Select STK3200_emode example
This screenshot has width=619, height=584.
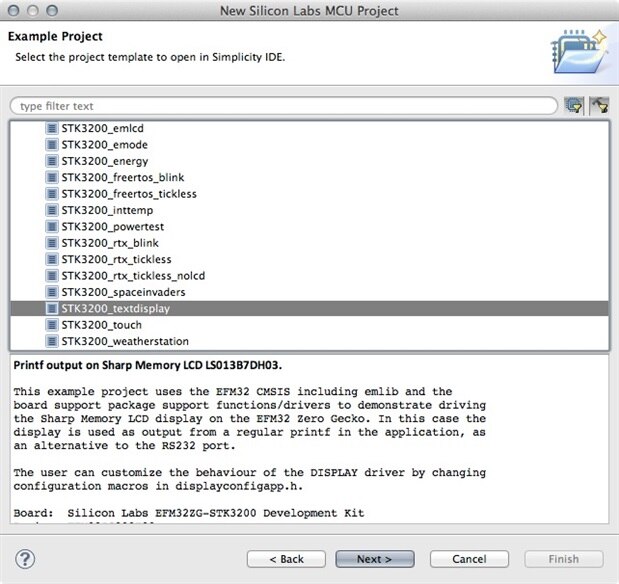pyautogui.click(x=105, y=145)
